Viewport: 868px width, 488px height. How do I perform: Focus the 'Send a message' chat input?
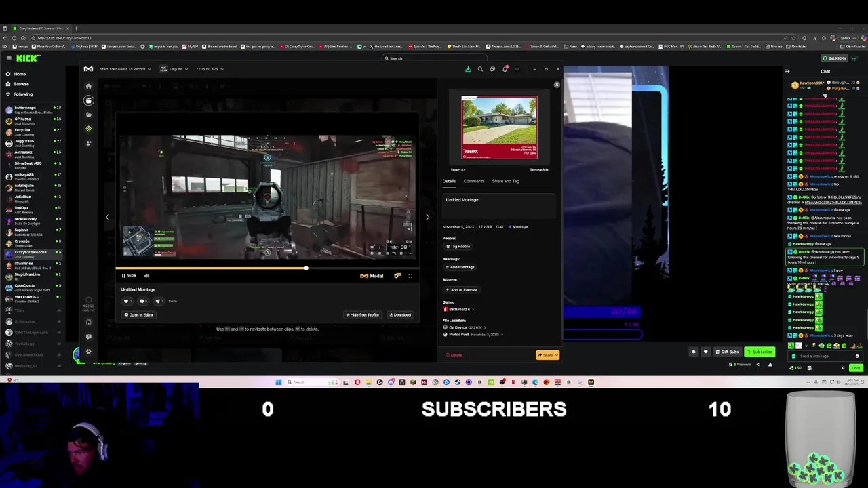click(x=825, y=357)
